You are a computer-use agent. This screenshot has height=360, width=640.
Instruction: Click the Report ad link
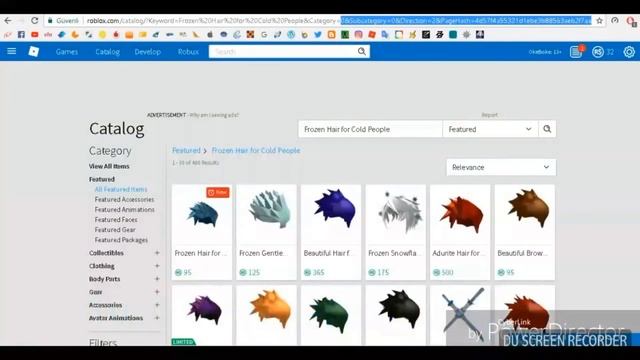(x=489, y=115)
